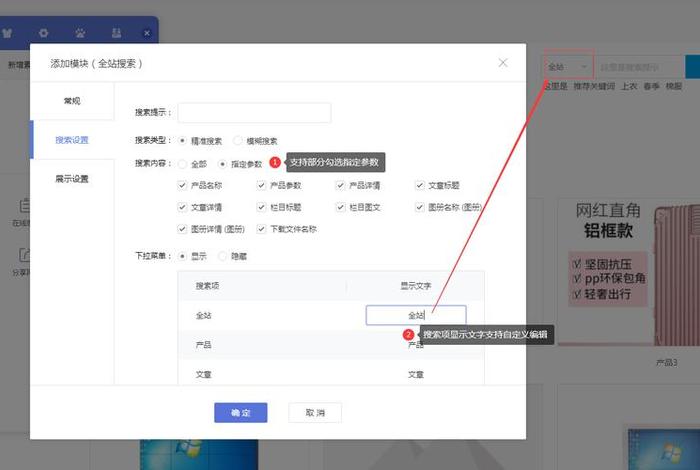This screenshot has width=700, height=470.
Task: Open the gear settings icon in blue toolbar
Action: click(x=43, y=33)
